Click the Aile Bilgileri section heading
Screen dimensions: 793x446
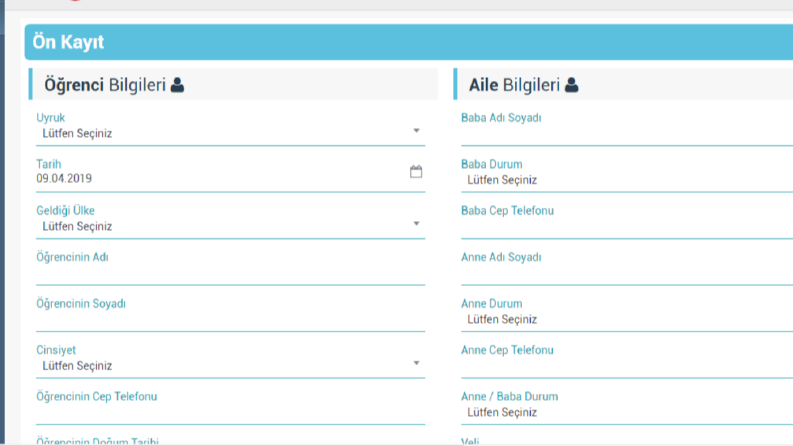pyautogui.click(x=514, y=85)
